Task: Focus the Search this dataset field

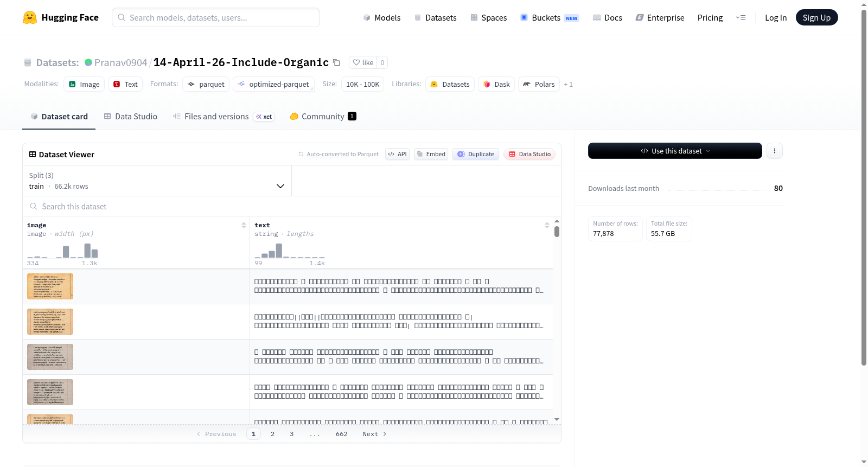Action: tap(292, 206)
